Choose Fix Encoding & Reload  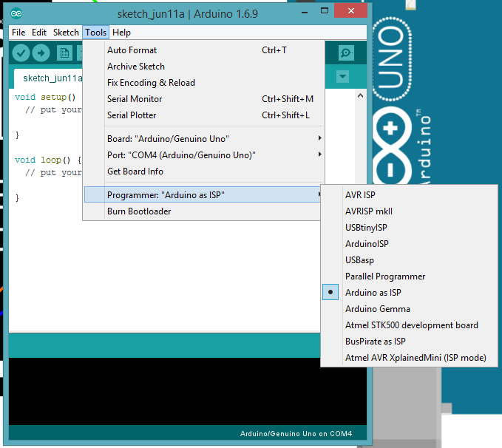click(x=203, y=83)
